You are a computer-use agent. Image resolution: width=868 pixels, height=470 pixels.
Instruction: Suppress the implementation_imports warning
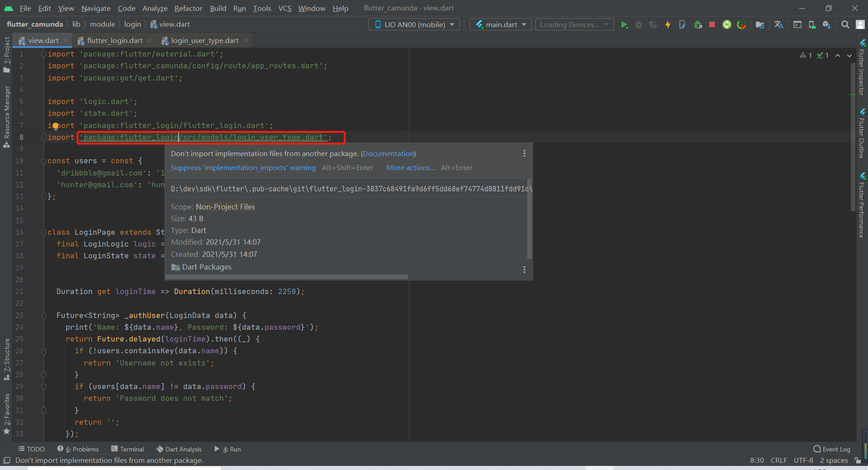coord(243,167)
